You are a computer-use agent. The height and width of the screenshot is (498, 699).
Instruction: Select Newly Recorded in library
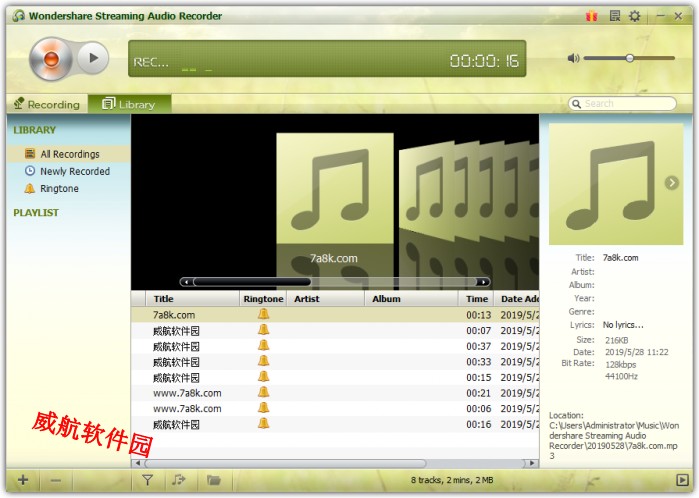pos(69,171)
